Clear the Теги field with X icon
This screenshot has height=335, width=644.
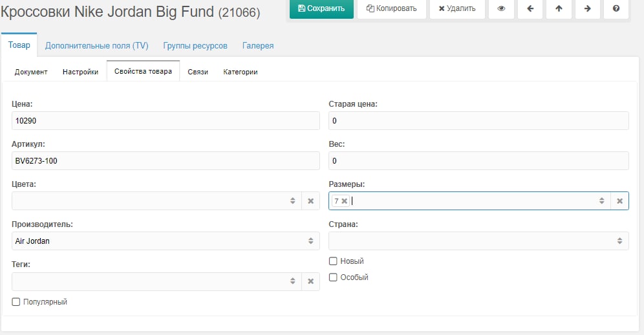311,281
